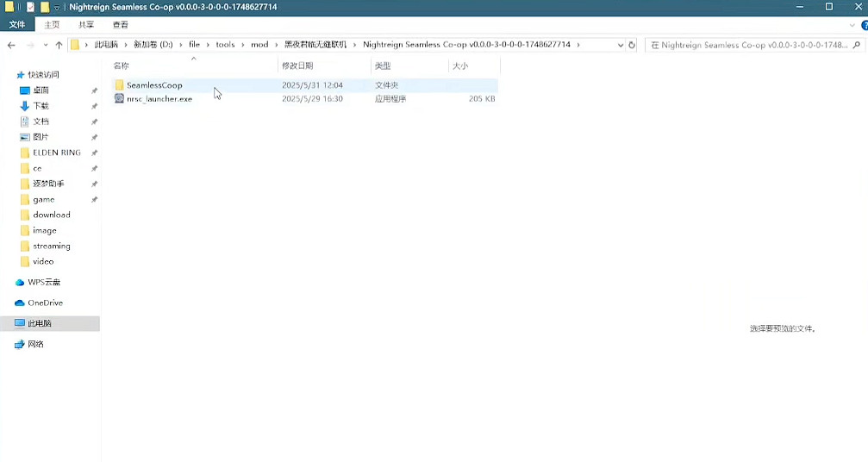Sort files by the 修改日期 column
Screen dimensions: 868x462
point(297,66)
